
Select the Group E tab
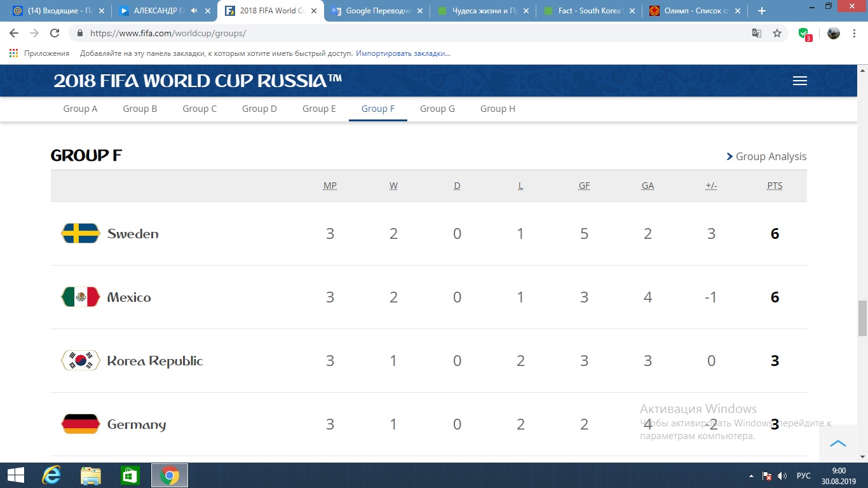[319, 109]
